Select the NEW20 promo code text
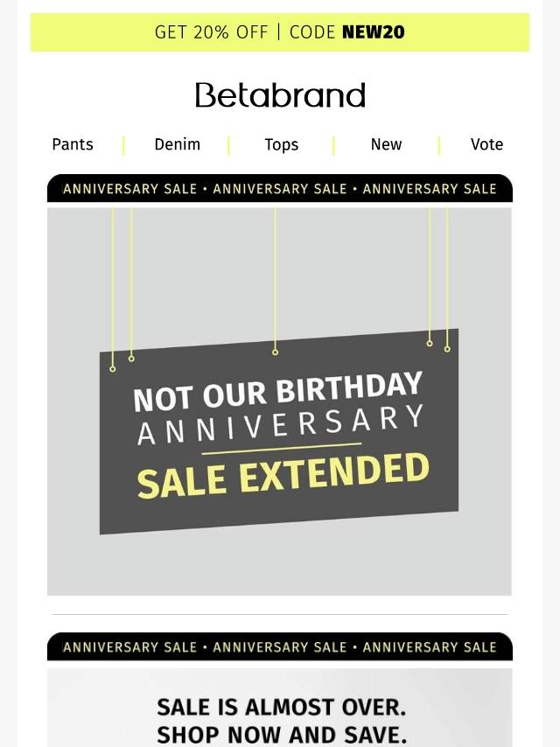This screenshot has width=560, height=747. (x=373, y=32)
